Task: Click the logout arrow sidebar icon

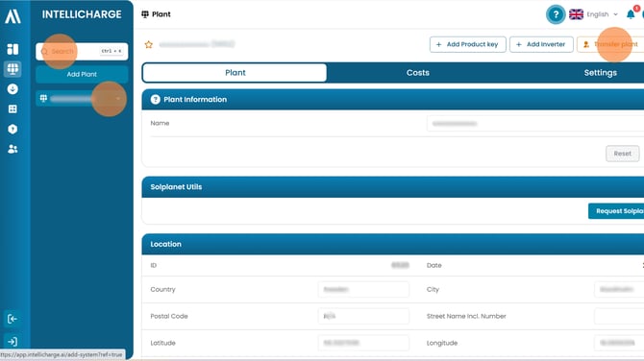Action: coord(12,319)
